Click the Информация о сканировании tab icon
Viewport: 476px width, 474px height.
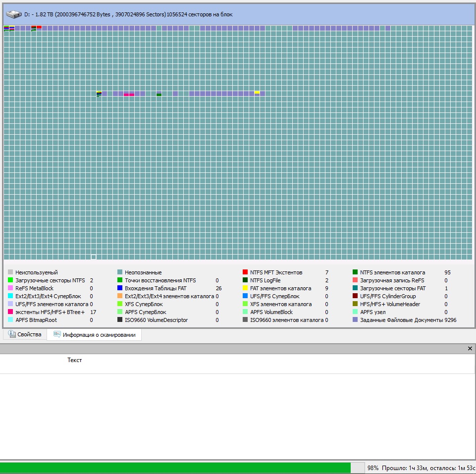coord(57,335)
